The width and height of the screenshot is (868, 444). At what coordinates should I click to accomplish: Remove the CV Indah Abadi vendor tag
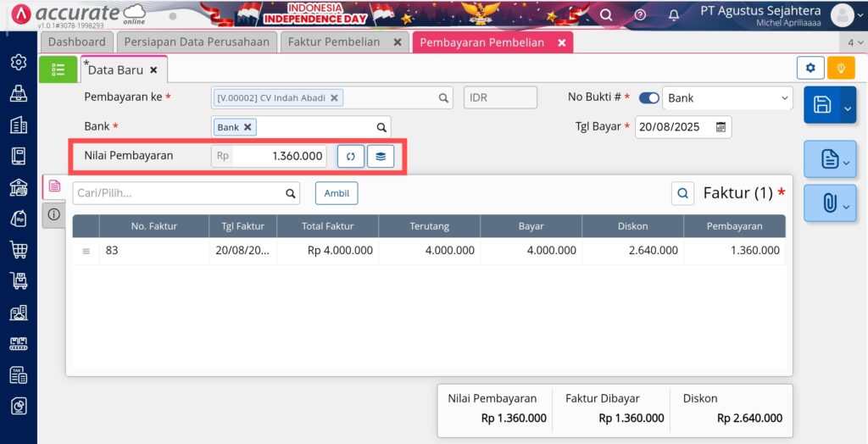pyautogui.click(x=334, y=97)
